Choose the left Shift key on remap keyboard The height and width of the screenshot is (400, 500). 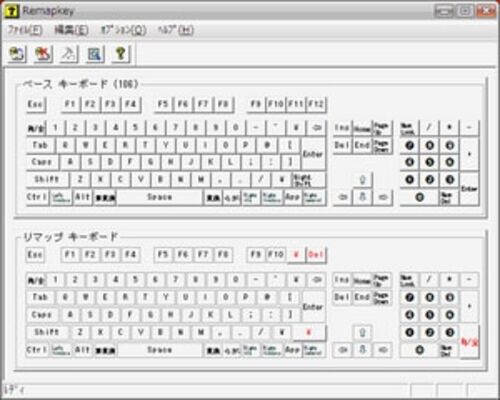[x=47, y=332]
